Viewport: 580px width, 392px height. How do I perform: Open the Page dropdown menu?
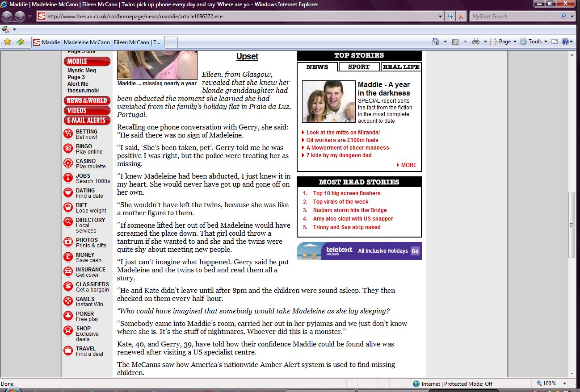click(x=504, y=42)
